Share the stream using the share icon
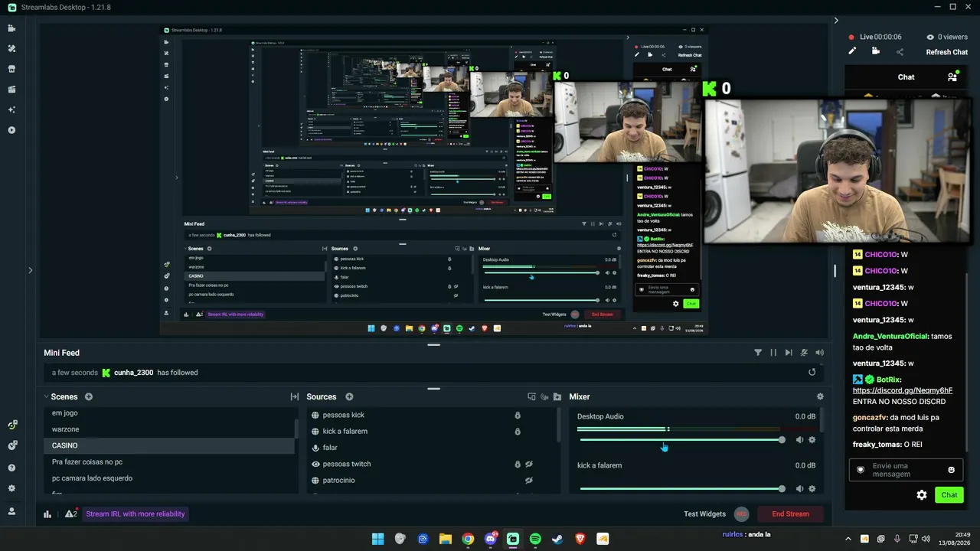The height and width of the screenshot is (551, 980). [900, 52]
